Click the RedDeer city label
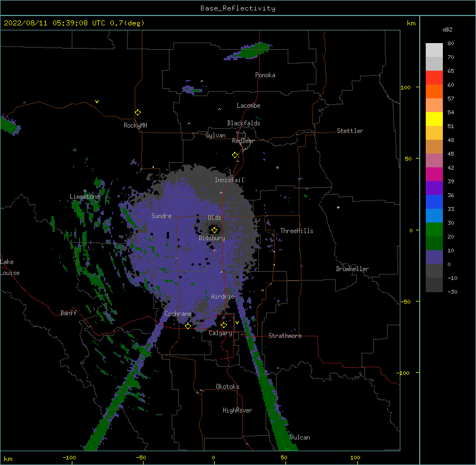 click(x=243, y=141)
